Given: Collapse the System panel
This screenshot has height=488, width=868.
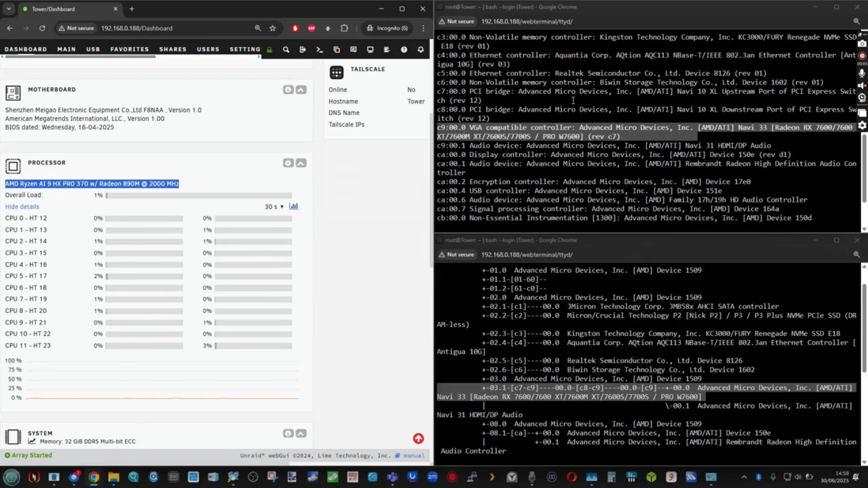Looking at the screenshot, I should coord(301,433).
